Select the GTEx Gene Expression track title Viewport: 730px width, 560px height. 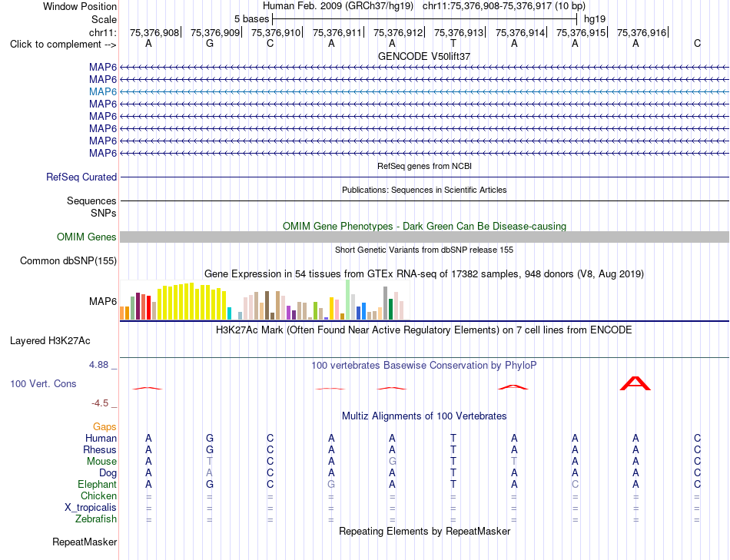[x=424, y=273]
